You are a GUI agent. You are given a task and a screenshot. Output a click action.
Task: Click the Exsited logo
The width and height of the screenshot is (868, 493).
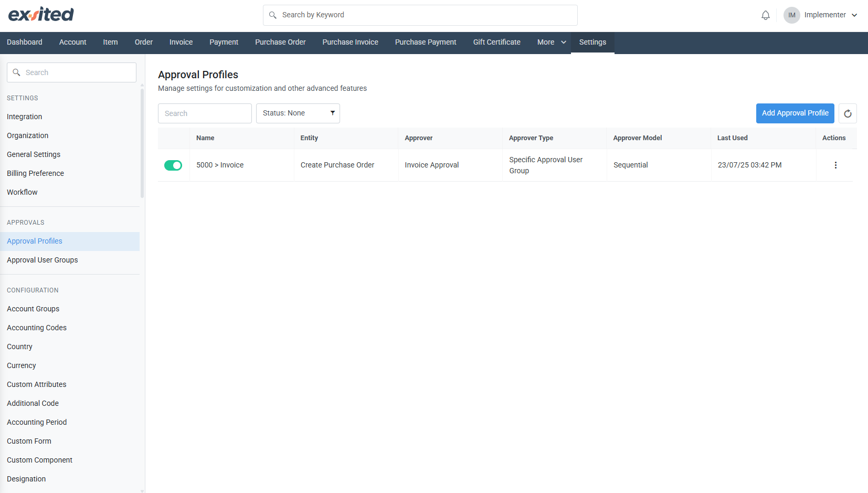(41, 14)
